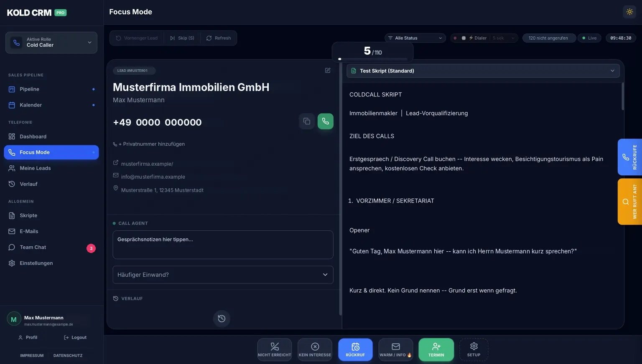Click into the Gesprächsnotizen text field
Image resolution: width=642 pixels, height=364 pixels.
pos(223,245)
